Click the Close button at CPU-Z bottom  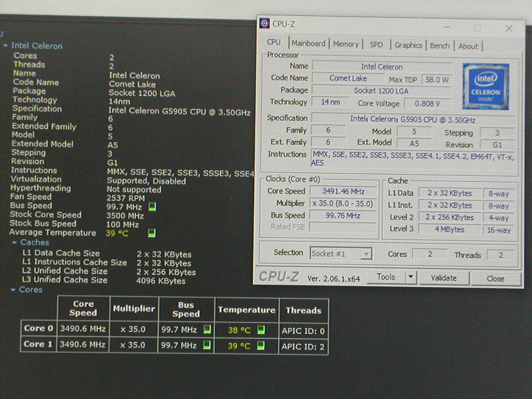495,279
